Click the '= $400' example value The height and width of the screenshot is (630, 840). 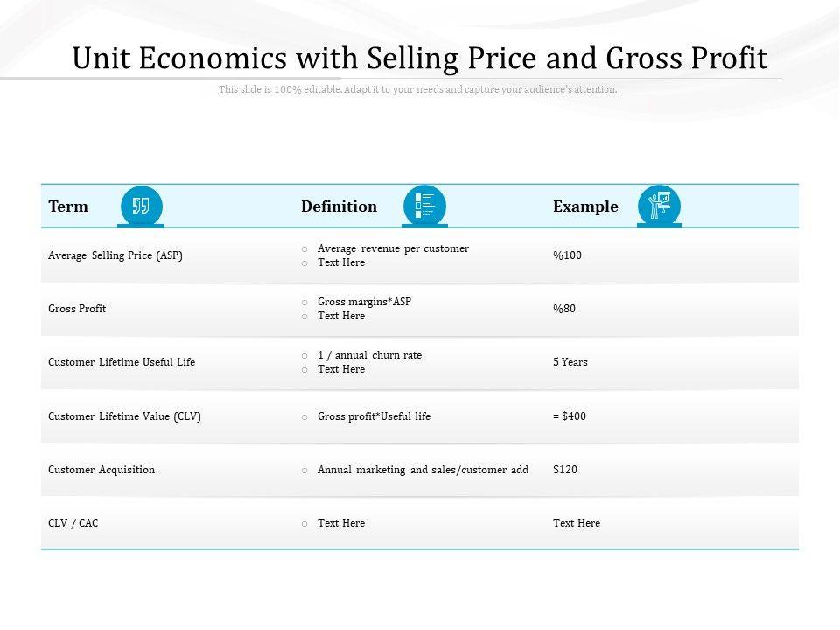tap(570, 416)
